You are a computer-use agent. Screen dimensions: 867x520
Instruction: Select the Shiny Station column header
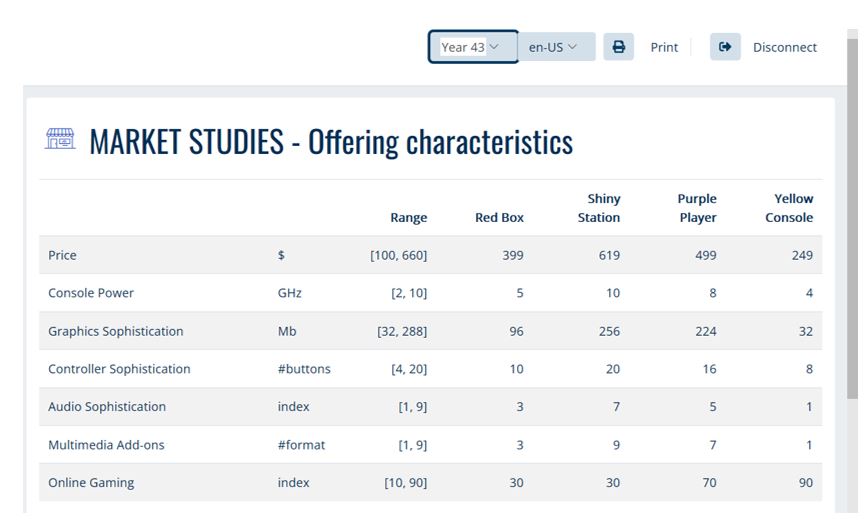(599, 208)
